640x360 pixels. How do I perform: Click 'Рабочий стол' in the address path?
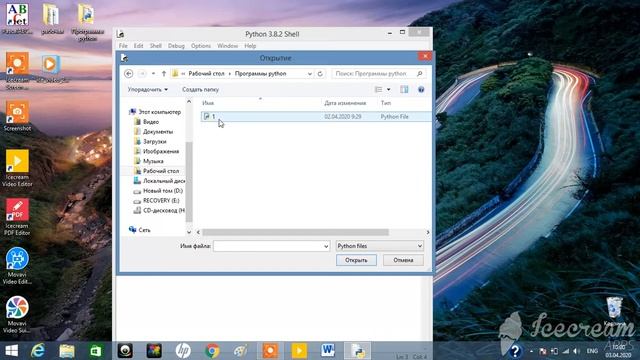(206, 73)
